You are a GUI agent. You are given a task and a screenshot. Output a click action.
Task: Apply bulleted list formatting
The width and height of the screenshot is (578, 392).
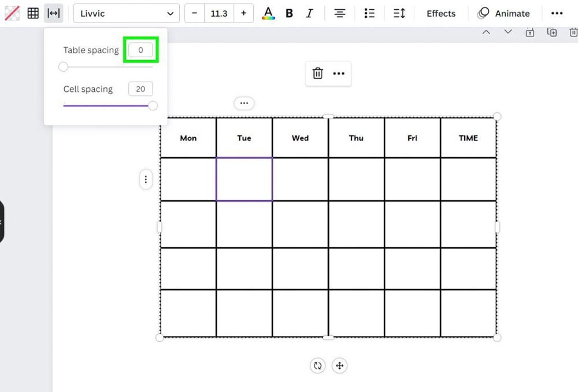coord(369,13)
